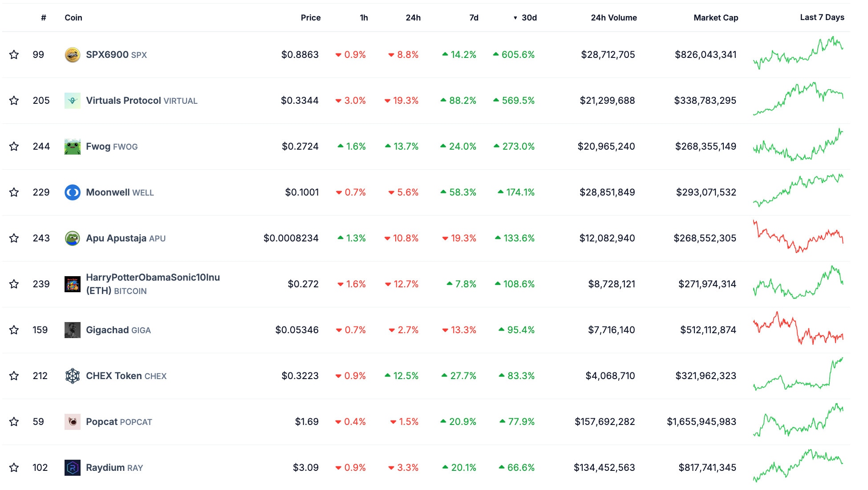
Task: Toggle the CHEX Token star
Action: tap(14, 376)
